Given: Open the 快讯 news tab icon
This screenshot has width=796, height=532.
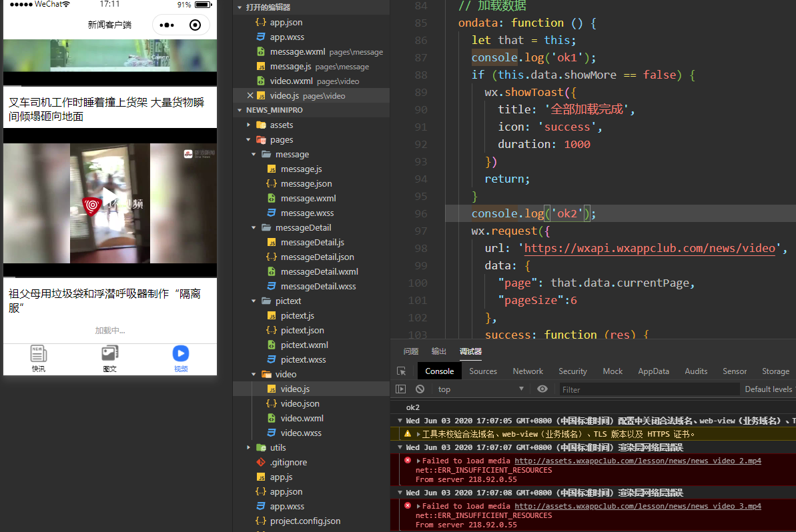Looking at the screenshot, I should coord(39,354).
